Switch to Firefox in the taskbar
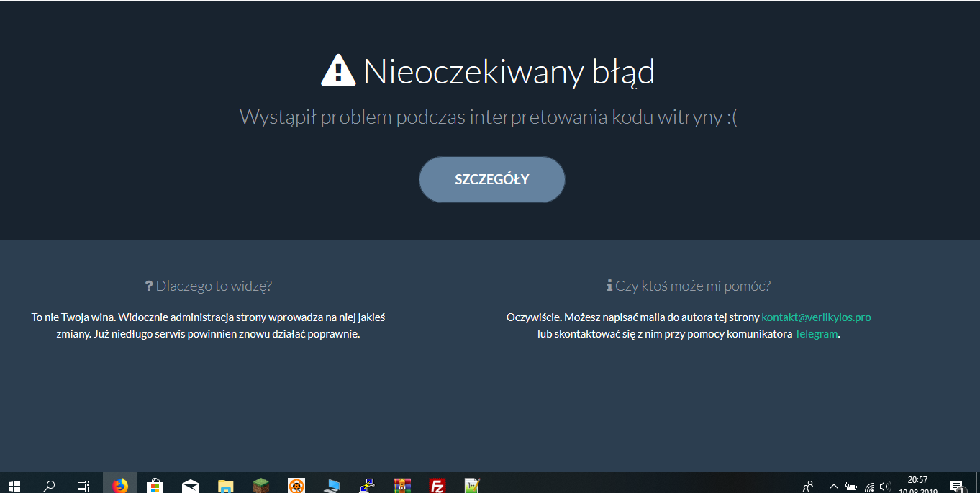980x493 pixels. (x=119, y=486)
